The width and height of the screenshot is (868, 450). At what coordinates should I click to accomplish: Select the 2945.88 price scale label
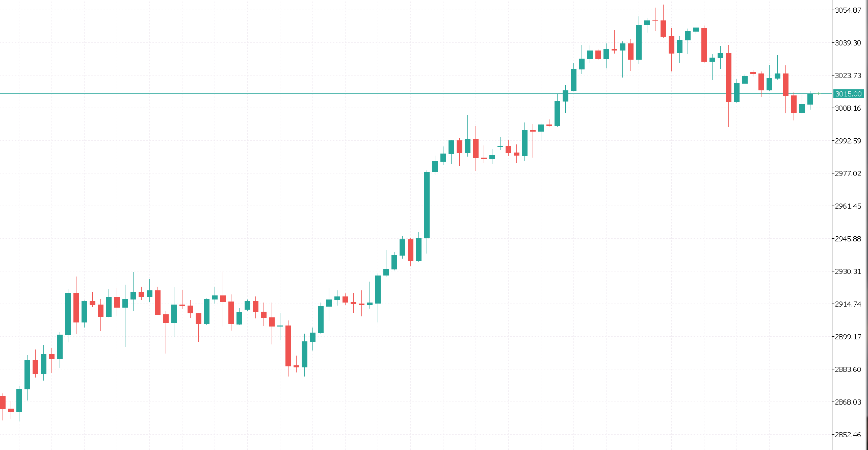[848, 239]
